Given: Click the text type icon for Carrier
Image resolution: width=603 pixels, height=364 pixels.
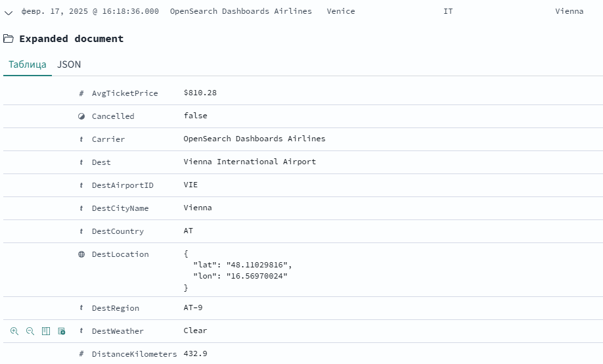Looking at the screenshot, I should 81,139.
